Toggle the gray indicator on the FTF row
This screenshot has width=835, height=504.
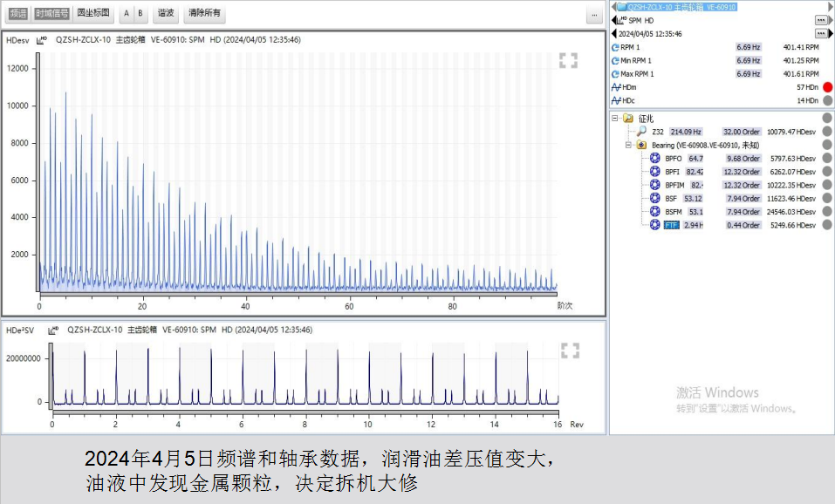(827, 225)
